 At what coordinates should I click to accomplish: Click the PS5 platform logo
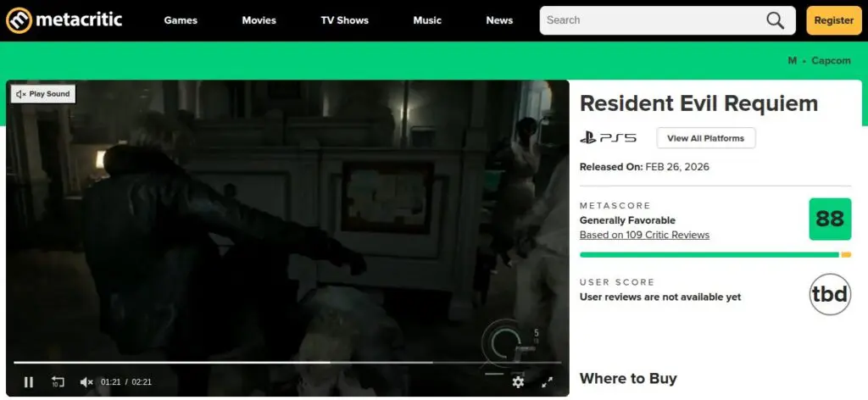coord(608,138)
